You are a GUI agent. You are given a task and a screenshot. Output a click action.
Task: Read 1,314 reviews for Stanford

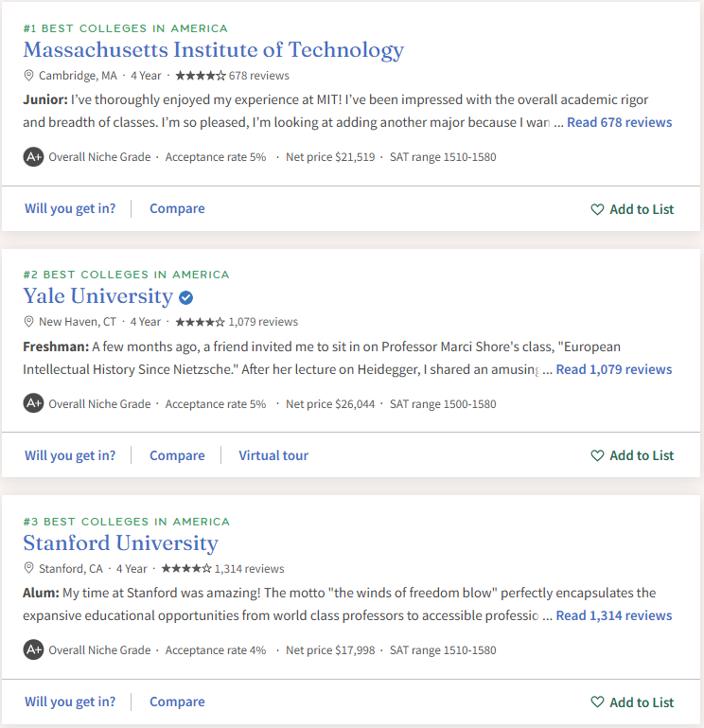click(613, 615)
